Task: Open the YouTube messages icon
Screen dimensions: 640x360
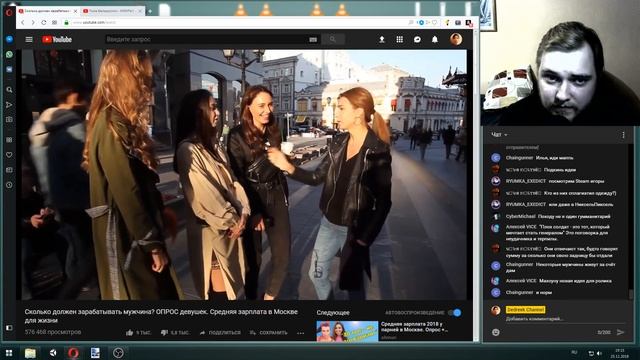Action: click(417, 39)
